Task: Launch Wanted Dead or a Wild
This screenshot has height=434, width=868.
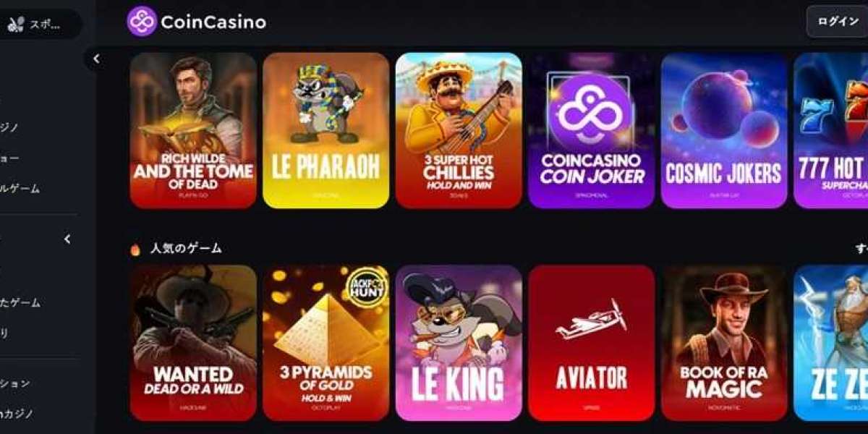Action: point(193,343)
